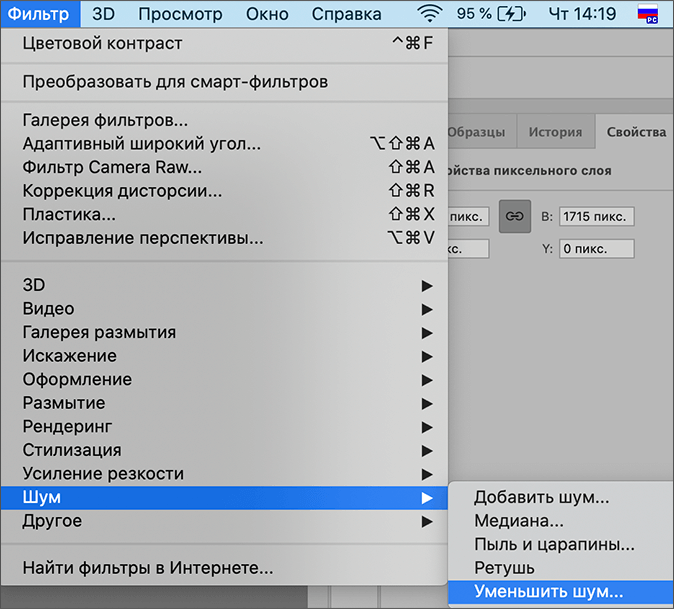Switch to the Образцы tab
Viewport: 674px width, 609px height.
pyautogui.click(x=481, y=132)
